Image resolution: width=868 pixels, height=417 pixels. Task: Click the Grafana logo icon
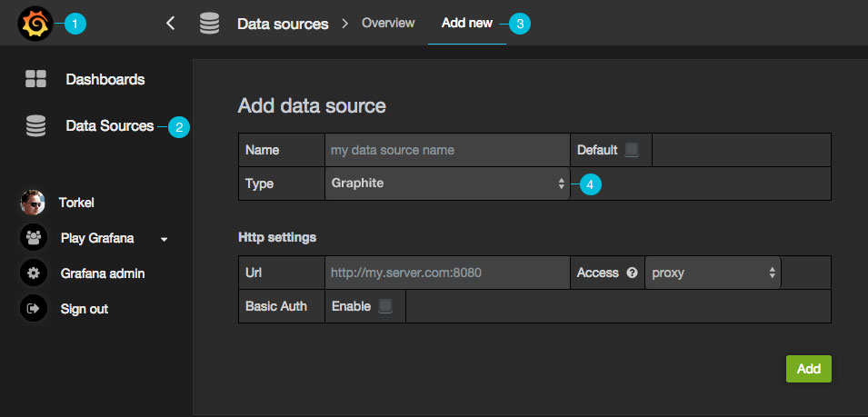35,23
